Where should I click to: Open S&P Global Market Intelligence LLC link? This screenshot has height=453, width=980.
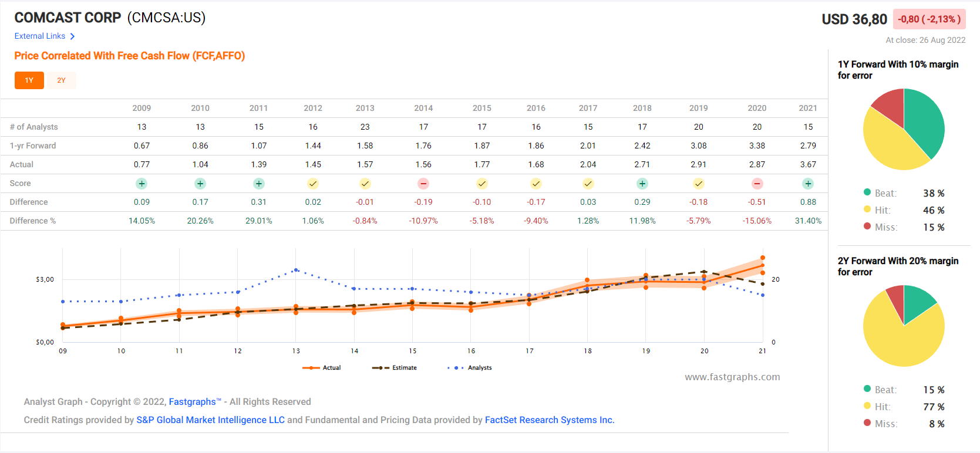[x=210, y=420]
